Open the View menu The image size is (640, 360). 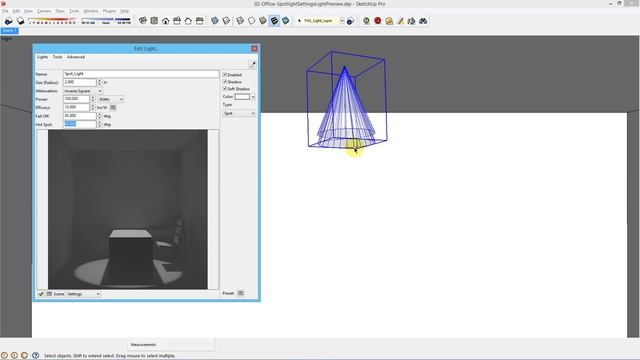pos(28,11)
